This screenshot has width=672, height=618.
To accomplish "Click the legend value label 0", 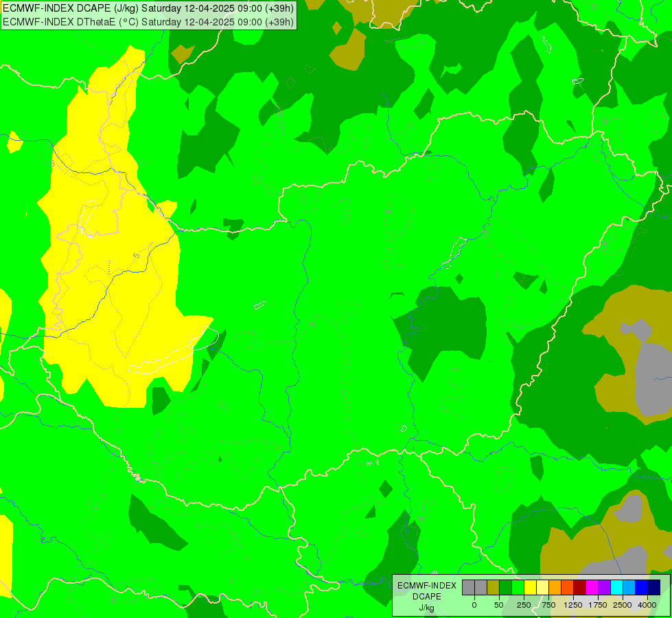I will (474, 605).
